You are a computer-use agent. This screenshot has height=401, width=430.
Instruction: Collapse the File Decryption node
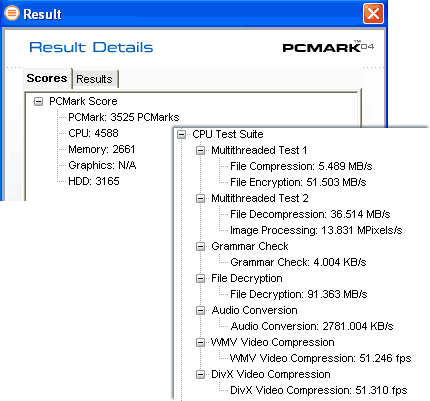pos(200,278)
